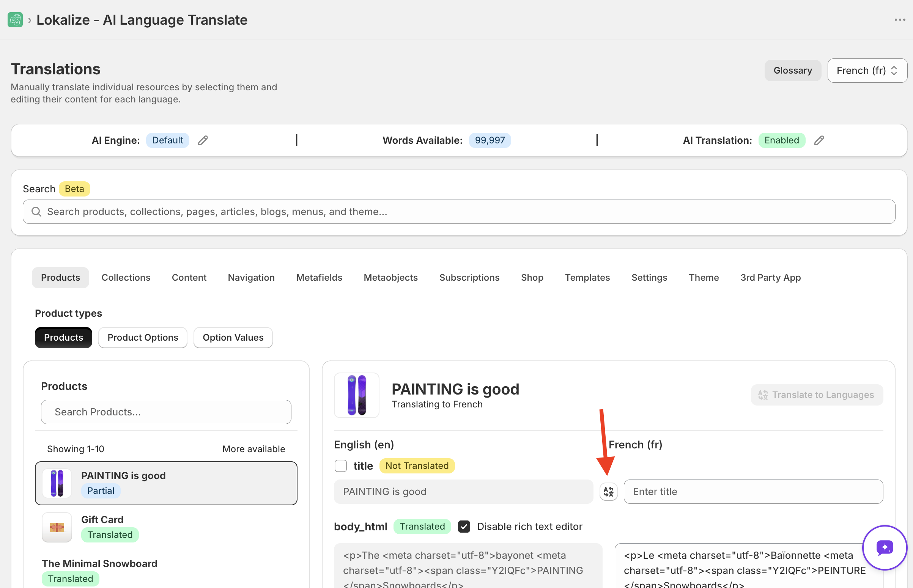Click the Translating to French subtitle
The width and height of the screenshot is (913, 588).
point(437,404)
